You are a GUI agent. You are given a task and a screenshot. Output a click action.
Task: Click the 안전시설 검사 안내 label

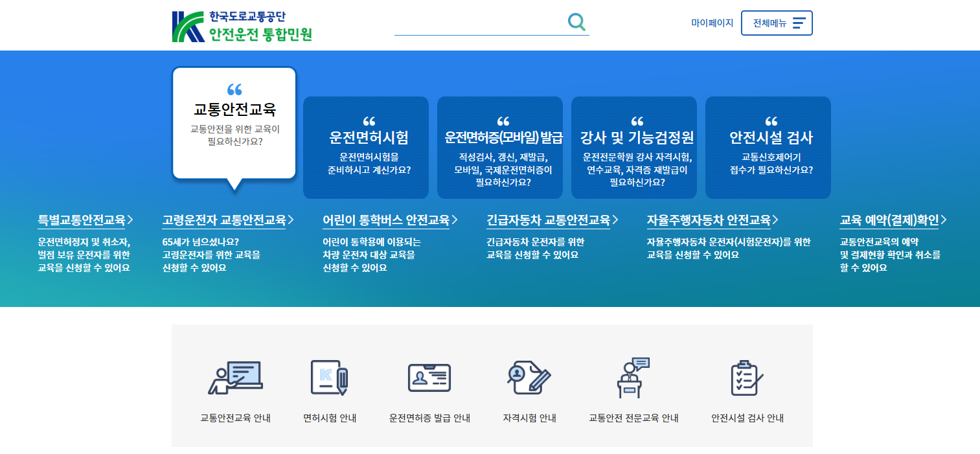747,418
